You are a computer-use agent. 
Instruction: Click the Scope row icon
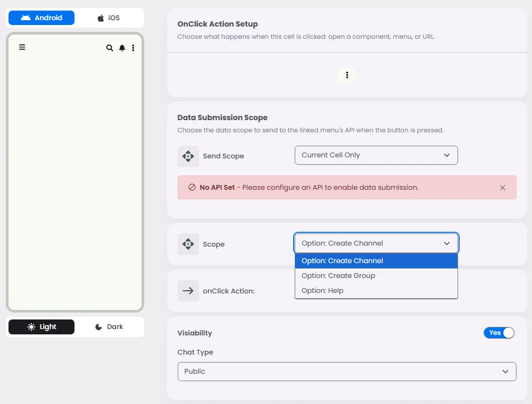coord(188,244)
